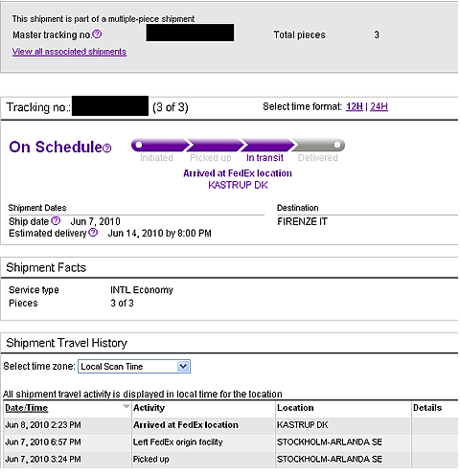
Task: Click the Activity column header
Action: point(149,408)
